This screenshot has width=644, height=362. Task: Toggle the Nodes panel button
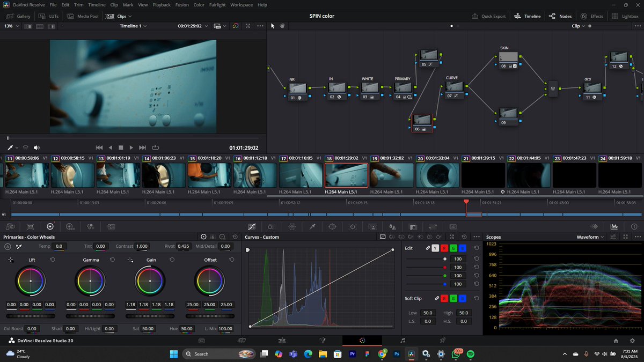pos(560,16)
